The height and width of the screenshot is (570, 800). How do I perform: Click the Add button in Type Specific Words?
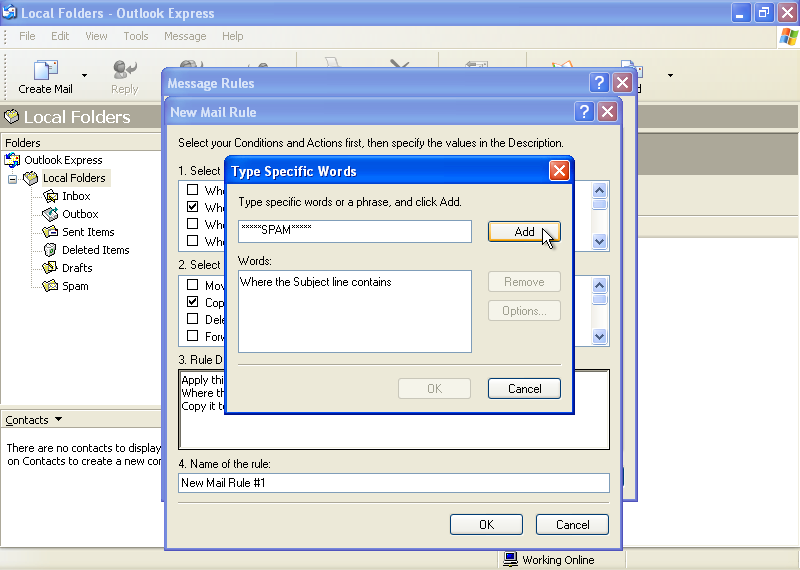click(524, 232)
